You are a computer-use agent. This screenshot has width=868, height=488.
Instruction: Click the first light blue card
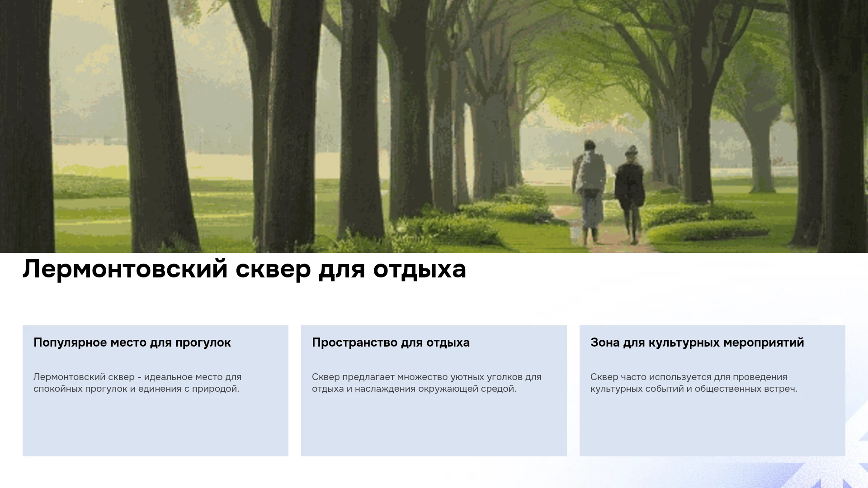[x=156, y=391]
